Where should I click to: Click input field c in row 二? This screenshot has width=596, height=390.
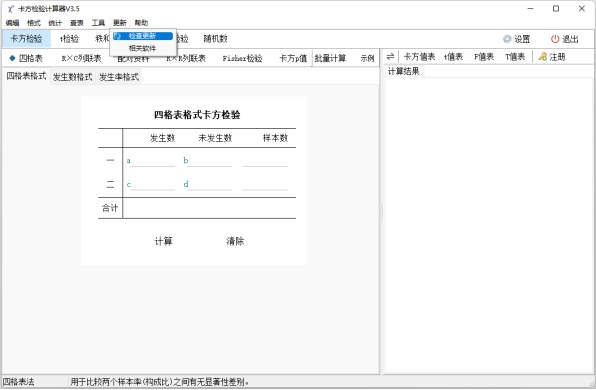[152, 184]
